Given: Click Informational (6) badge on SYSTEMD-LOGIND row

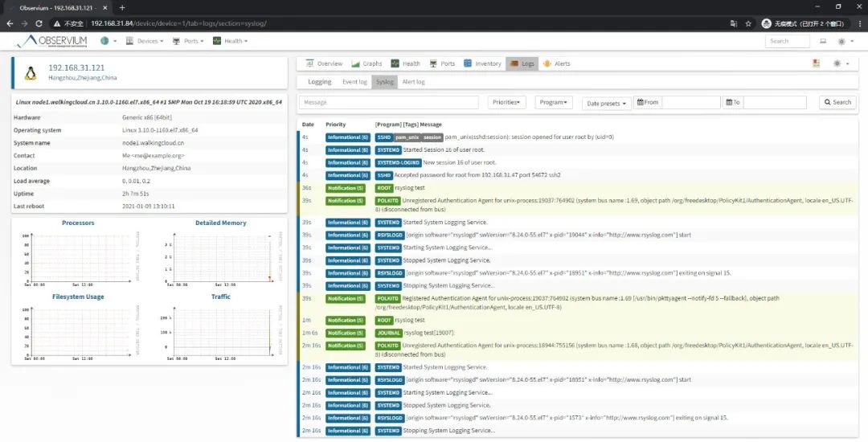Looking at the screenshot, I should pyautogui.click(x=348, y=162).
